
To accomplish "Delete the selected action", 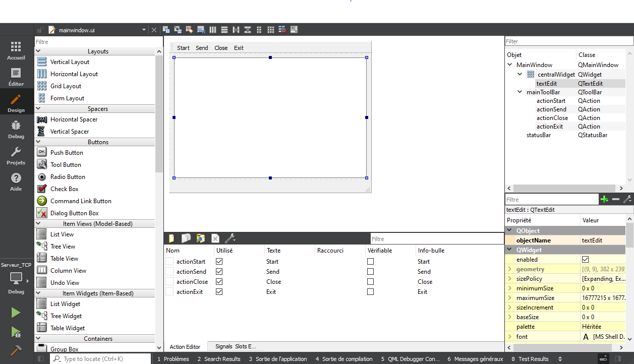I will 215,238.
